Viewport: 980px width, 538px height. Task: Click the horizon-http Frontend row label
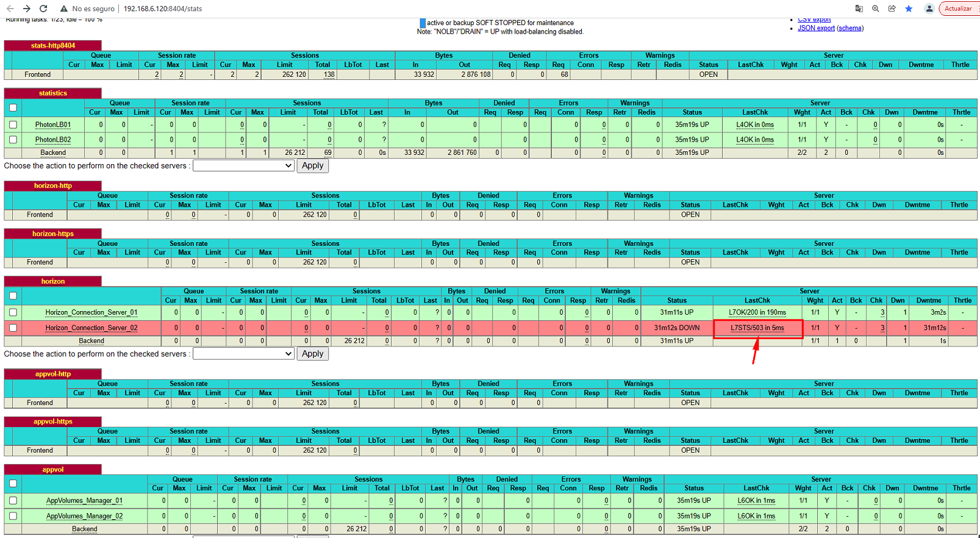point(40,215)
